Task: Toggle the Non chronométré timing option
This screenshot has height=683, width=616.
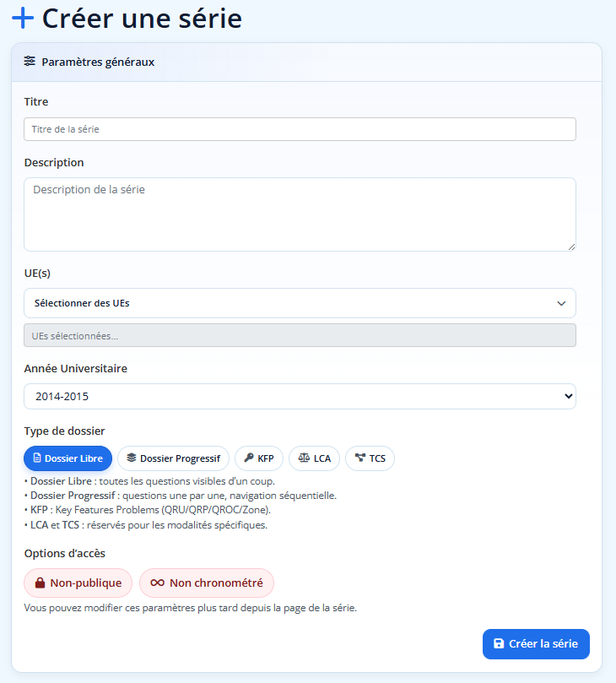Action: tap(207, 583)
